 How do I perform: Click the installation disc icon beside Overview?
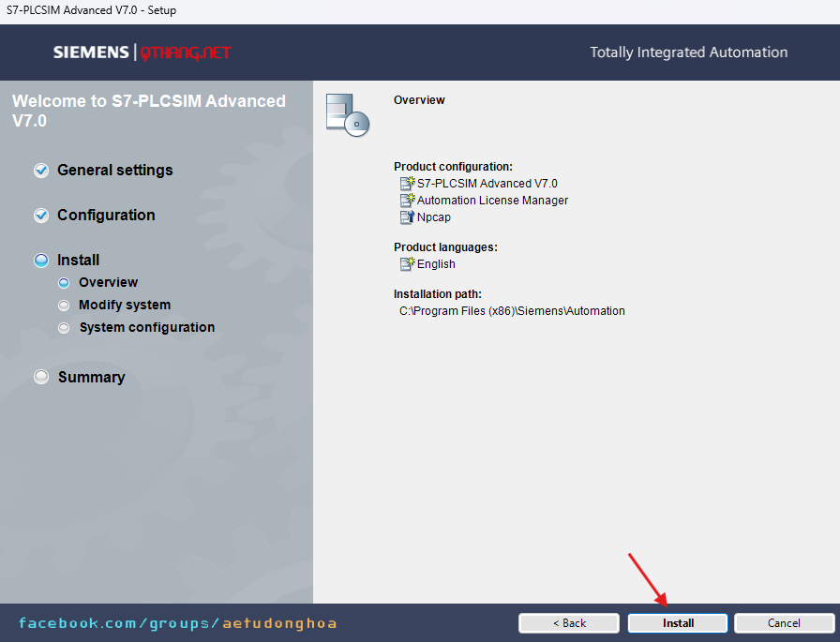[x=347, y=115]
